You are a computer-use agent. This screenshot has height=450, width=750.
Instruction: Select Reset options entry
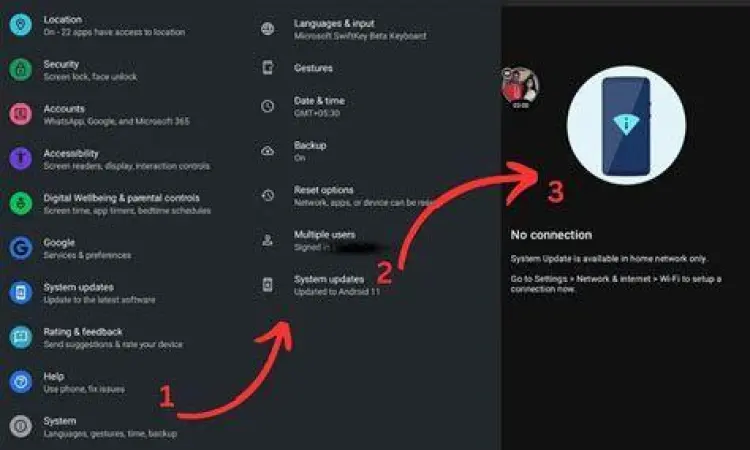pyautogui.click(x=364, y=196)
